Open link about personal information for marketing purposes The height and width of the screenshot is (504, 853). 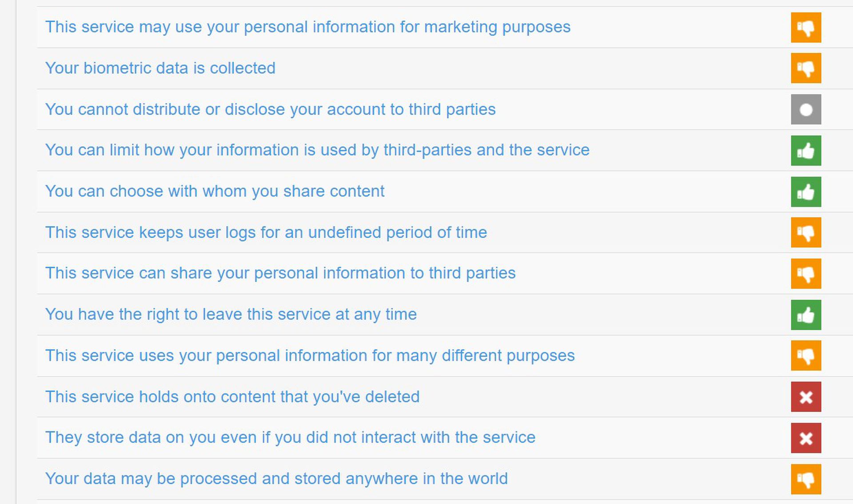(308, 27)
